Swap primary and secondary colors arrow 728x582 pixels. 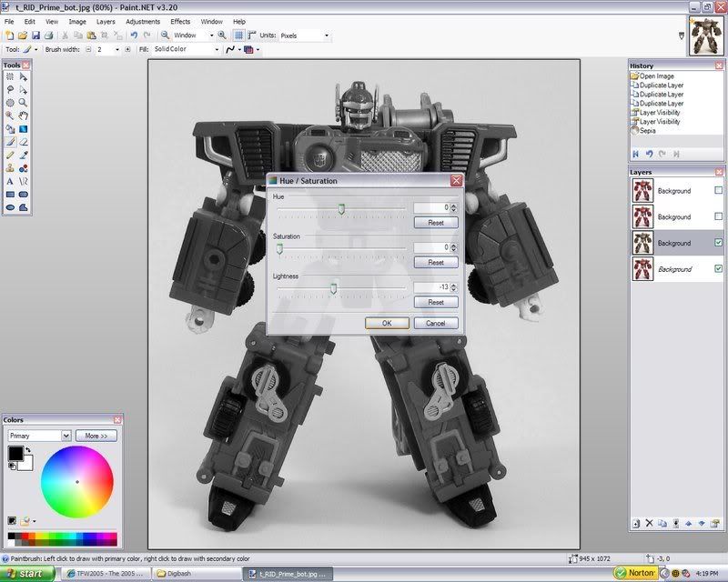click(x=28, y=450)
